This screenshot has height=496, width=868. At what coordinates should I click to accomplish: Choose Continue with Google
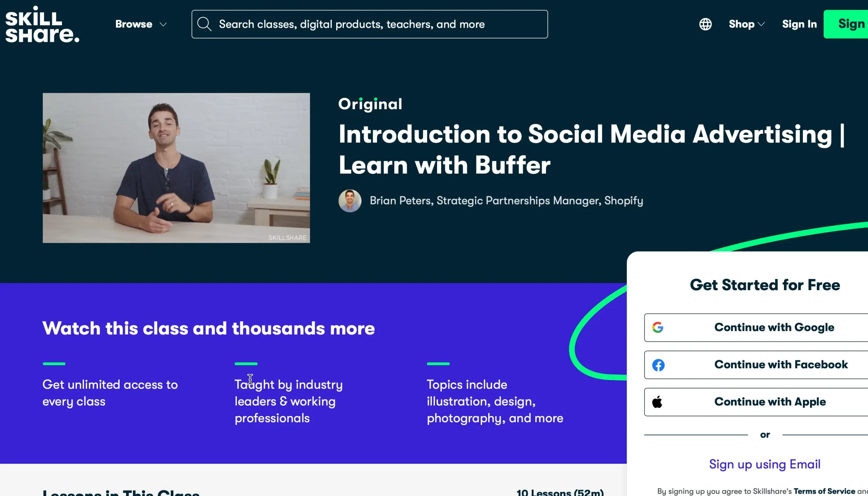point(774,328)
